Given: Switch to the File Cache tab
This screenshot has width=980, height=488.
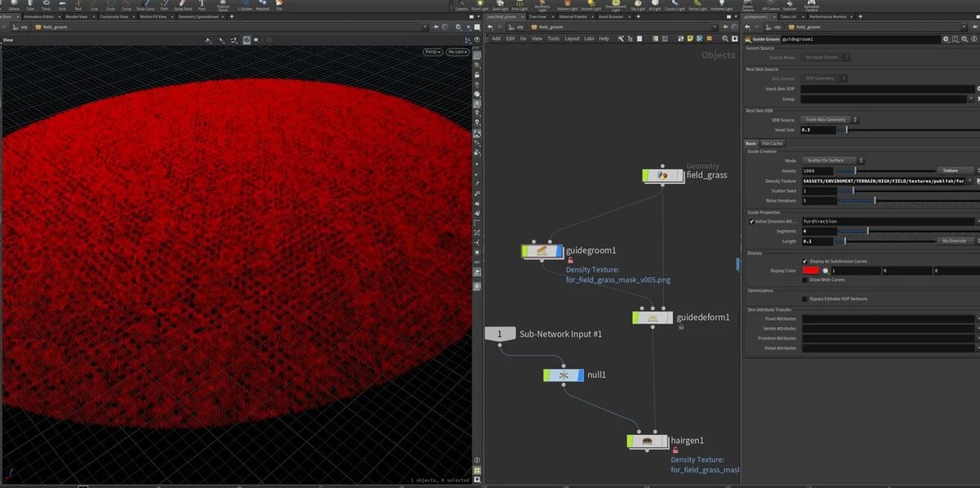Looking at the screenshot, I should [773, 143].
